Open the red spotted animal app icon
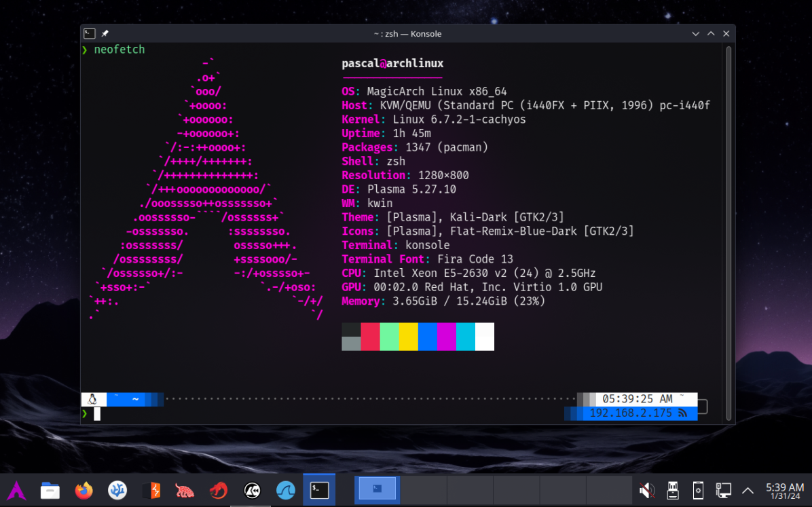The width and height of the screenshot is (812, 507). (185, 490)
